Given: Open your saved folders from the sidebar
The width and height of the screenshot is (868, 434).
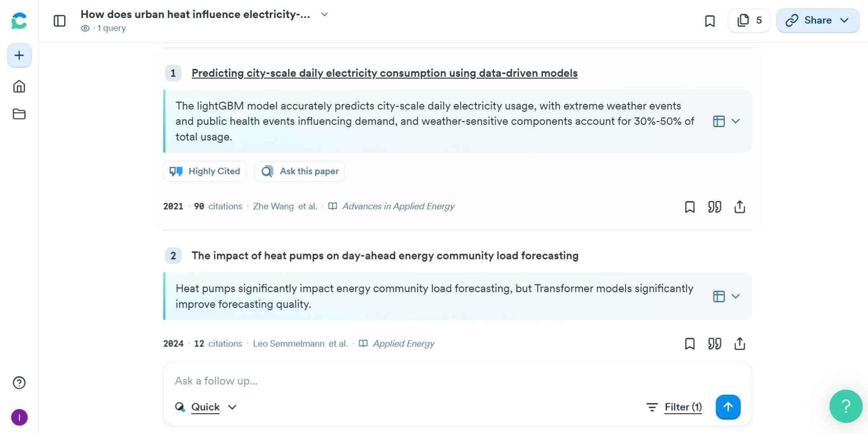Looking at the screenshot, I should (19, 114).
